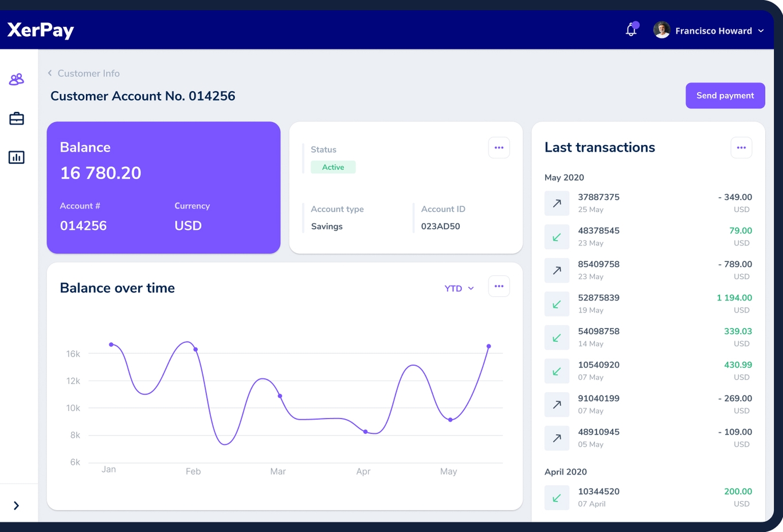Image resolution: width=783 pixels, height=532 pixels.
Task: Click the XerPay logo
Action: click(41, 30)
